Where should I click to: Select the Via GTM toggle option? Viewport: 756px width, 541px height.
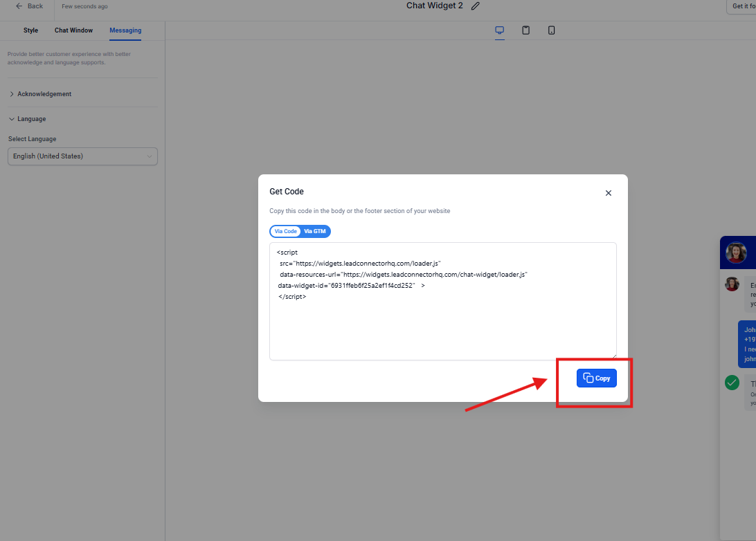316,231
